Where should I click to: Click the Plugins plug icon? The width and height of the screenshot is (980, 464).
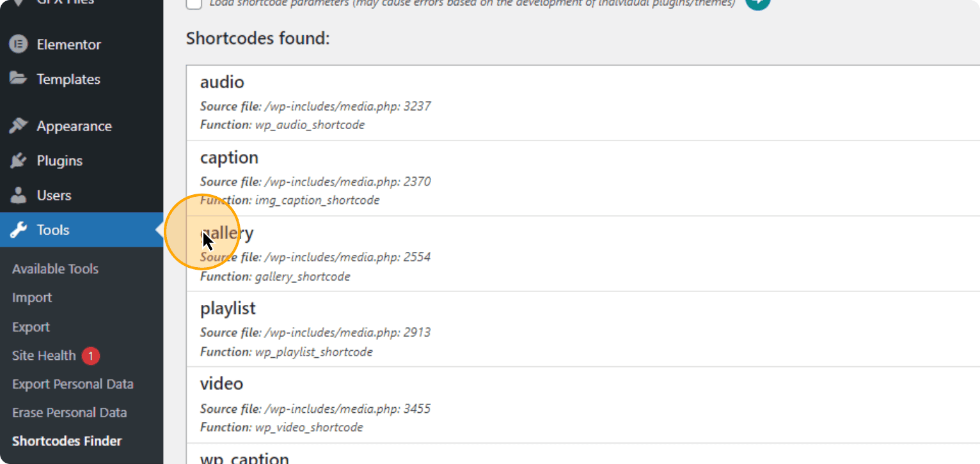[18, 160]
